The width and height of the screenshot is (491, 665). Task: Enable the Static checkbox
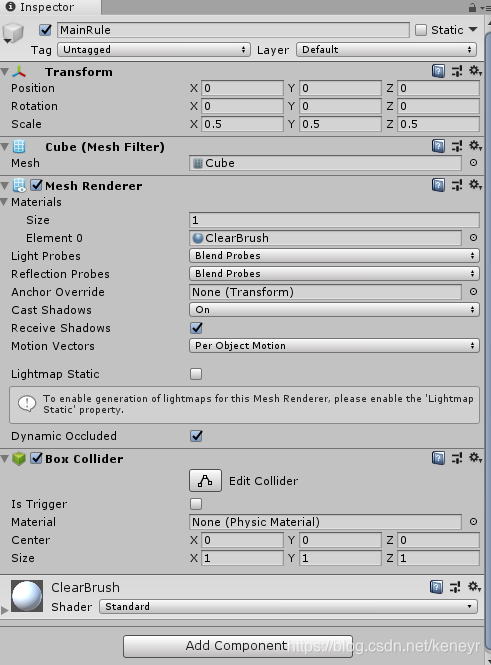point(421,30)
